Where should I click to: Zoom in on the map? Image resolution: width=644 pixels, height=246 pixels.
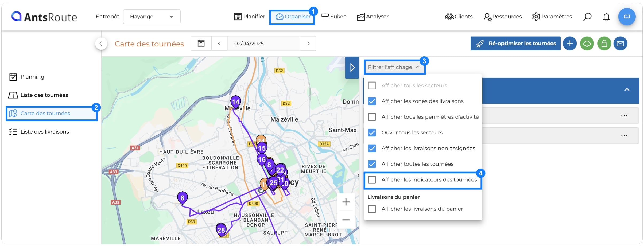point(346,202)
